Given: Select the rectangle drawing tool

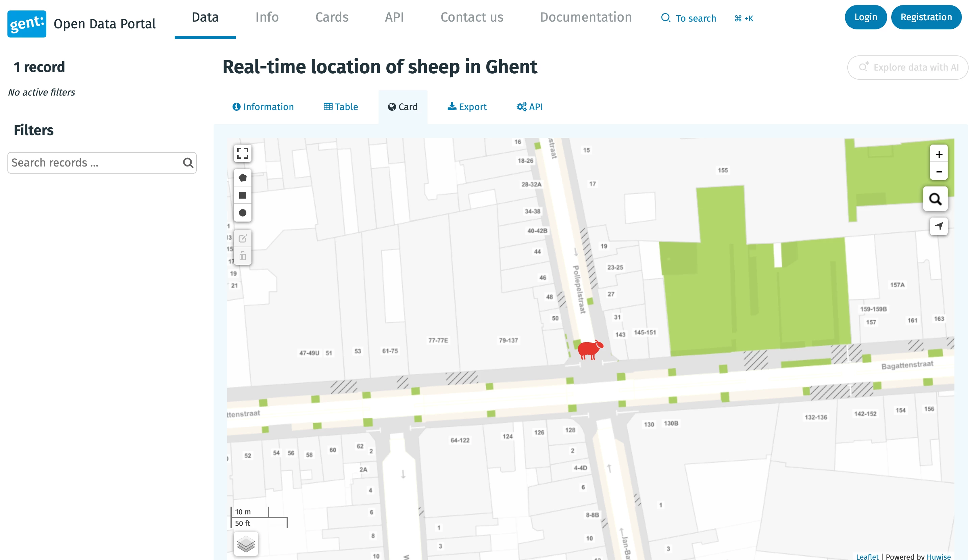Looking at the screenshot, I should (242, 195).
